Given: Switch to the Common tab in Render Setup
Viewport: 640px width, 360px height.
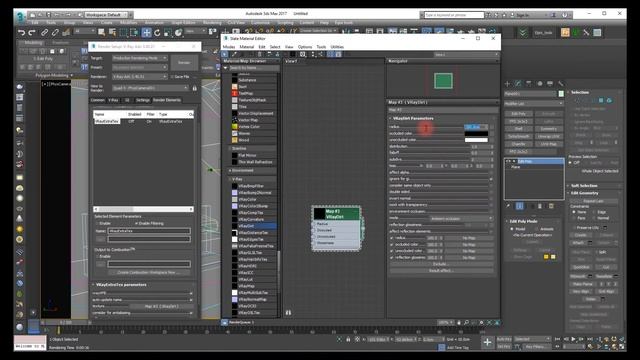Looking at the screenshot, I should pyautogui.click(x=98, y=100).
